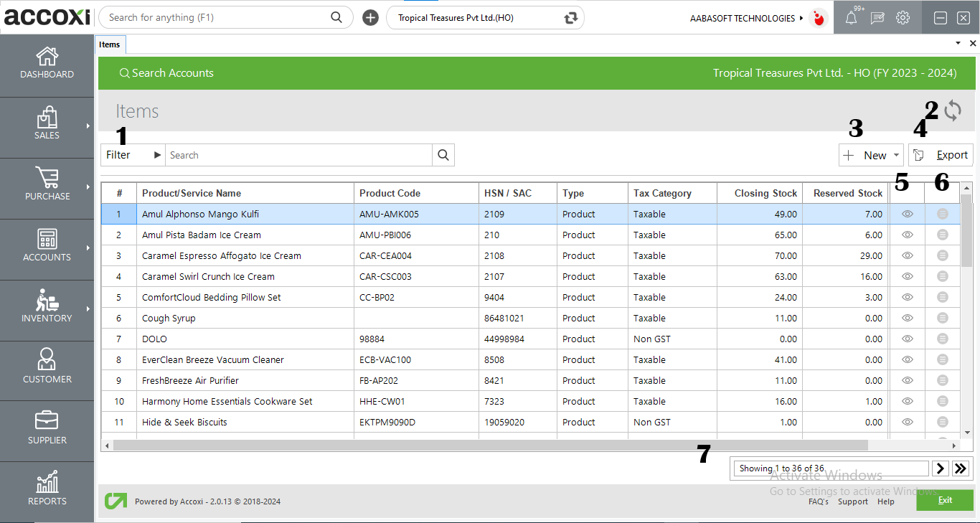This screenshot has height=523, width=980.
Task: Open the notifications bell
Action: [x=851, y=18]
